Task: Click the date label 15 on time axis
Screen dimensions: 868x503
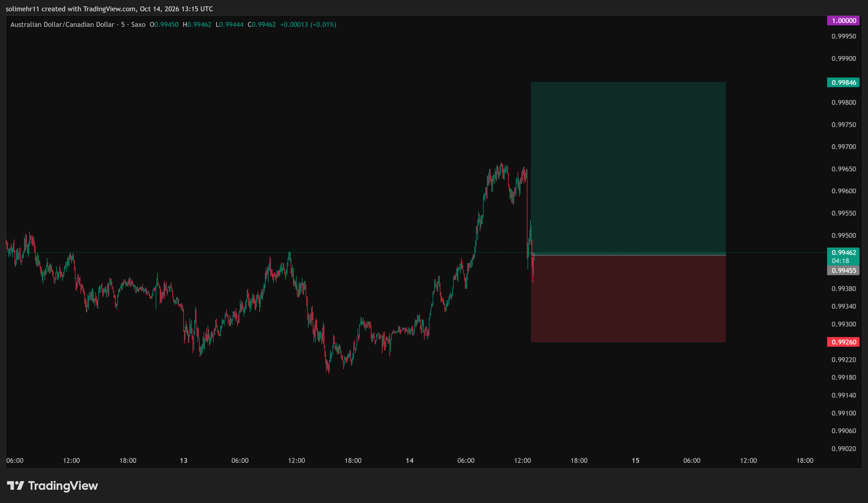Action: click(636, 461)
